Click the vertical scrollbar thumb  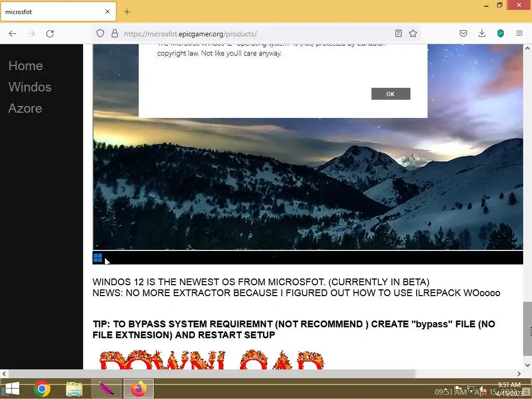click(x=527, y=328)
